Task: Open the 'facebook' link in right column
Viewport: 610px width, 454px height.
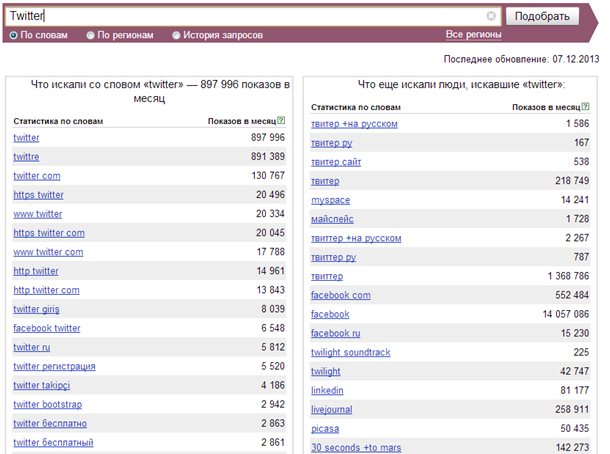Action: 330,315
